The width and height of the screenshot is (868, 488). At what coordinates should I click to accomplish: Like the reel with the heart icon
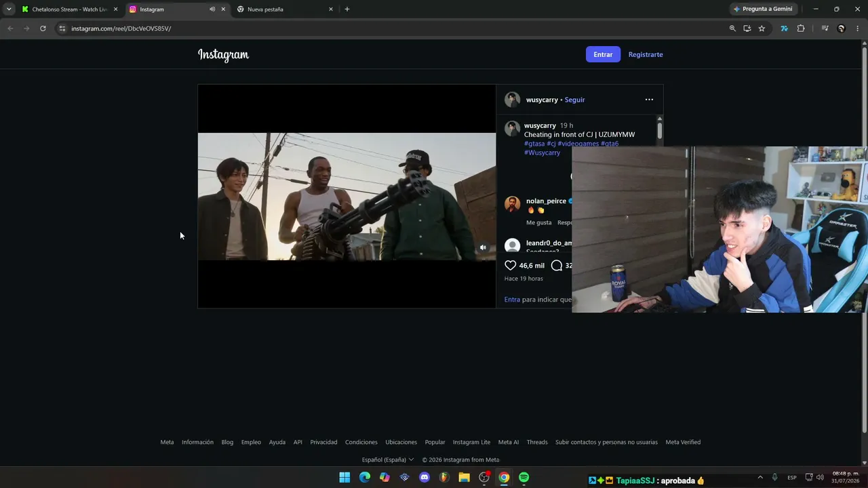click(511, 266)
